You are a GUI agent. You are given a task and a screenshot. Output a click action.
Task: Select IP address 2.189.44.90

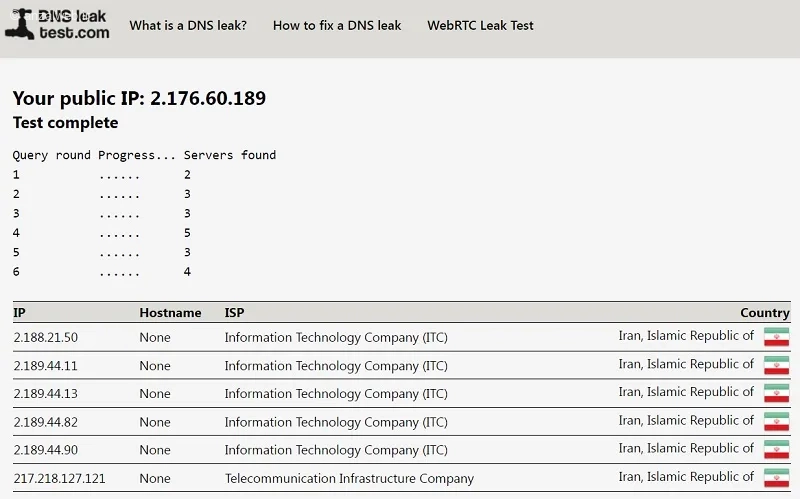(x=45, y=450)
